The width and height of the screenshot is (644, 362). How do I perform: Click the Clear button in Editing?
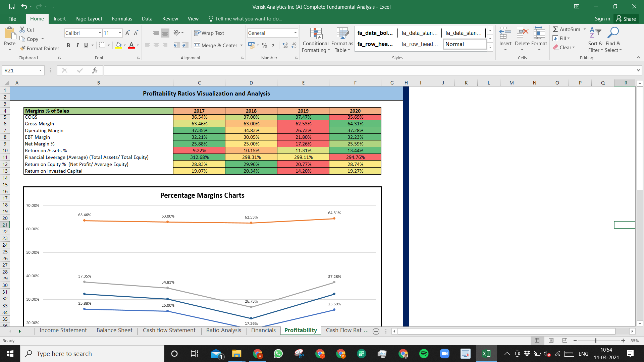coord(564,47)
